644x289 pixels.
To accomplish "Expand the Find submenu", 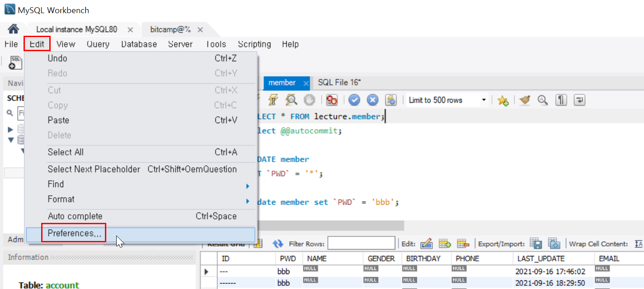I will [141, 184].
